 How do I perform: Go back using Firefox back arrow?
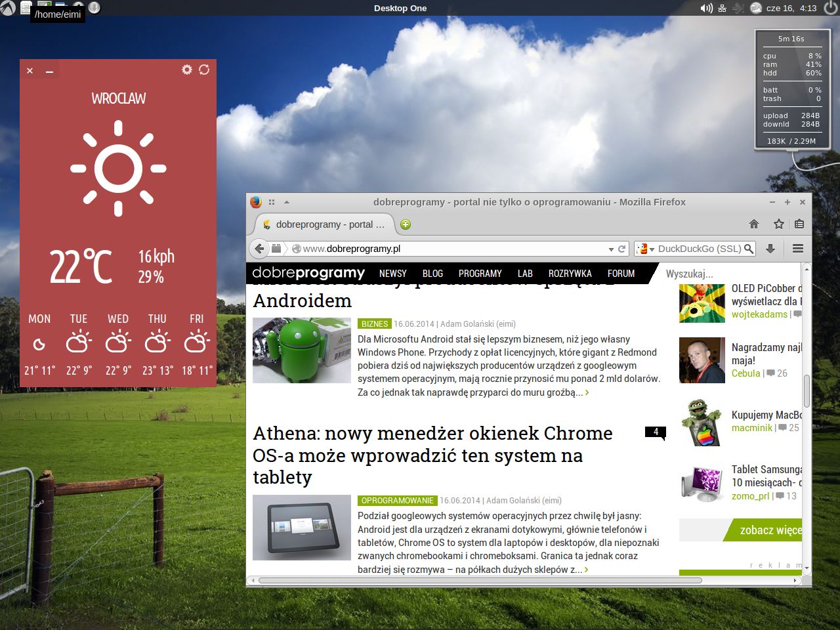[259, 249]
